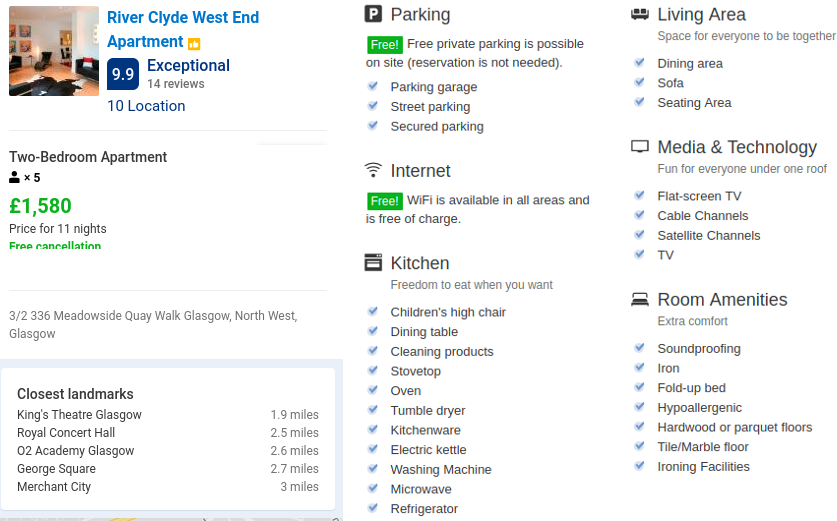The height and width of the screenshot is (521, 837).
Task: Click the 10 Location rating link
Action: click(x=146, y=106)
